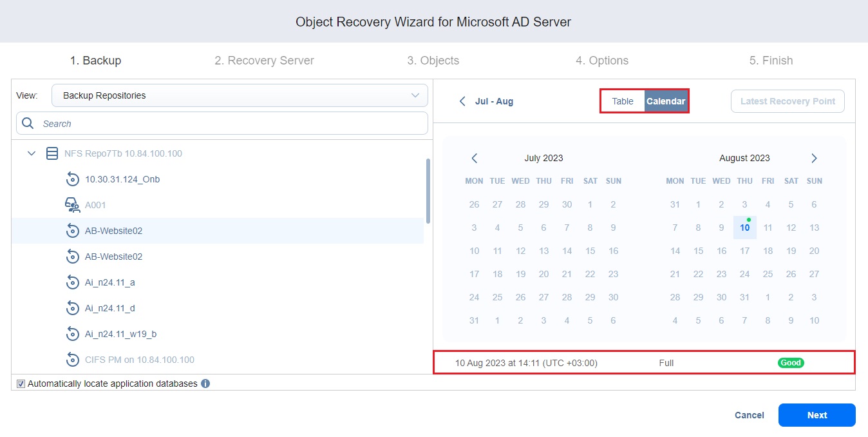Image resolution: width=868 pixels, height=437 pixels.
Task: Switch to the 4. Options step
Action: [x=601, y=60]
